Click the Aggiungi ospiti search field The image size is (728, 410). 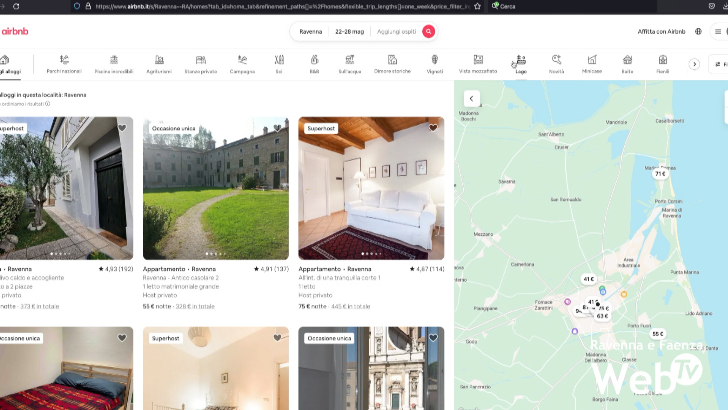[x=395, y=31]
